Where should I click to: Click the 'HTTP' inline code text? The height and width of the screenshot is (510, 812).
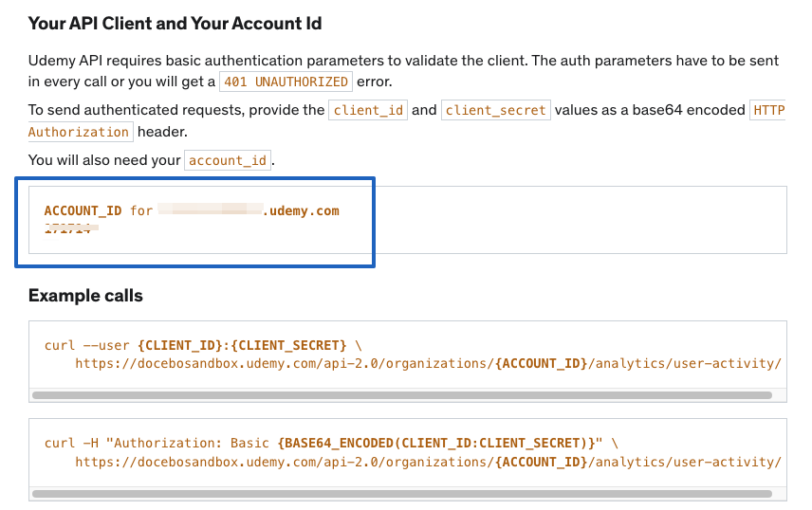point(768,110)
